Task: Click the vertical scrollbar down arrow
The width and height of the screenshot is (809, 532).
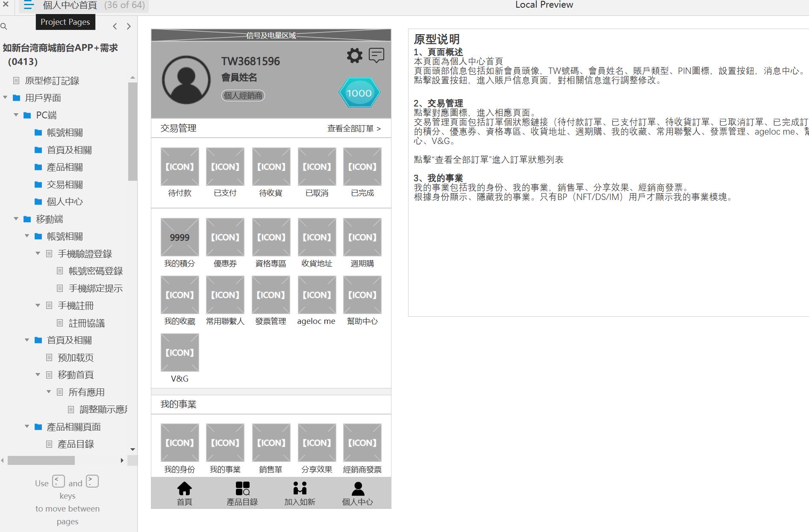Action: point(132,450)
